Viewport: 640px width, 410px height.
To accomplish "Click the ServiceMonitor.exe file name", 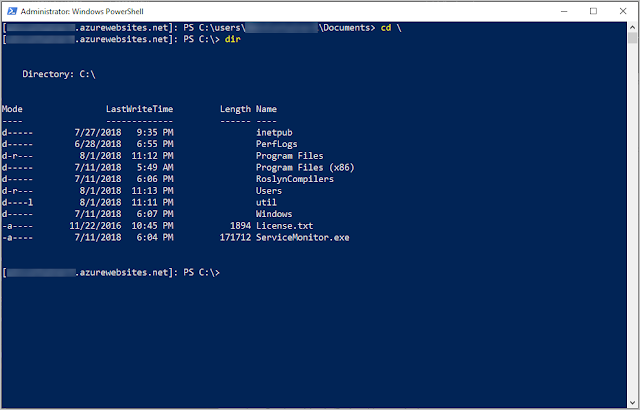I will (x=302, y=237).
